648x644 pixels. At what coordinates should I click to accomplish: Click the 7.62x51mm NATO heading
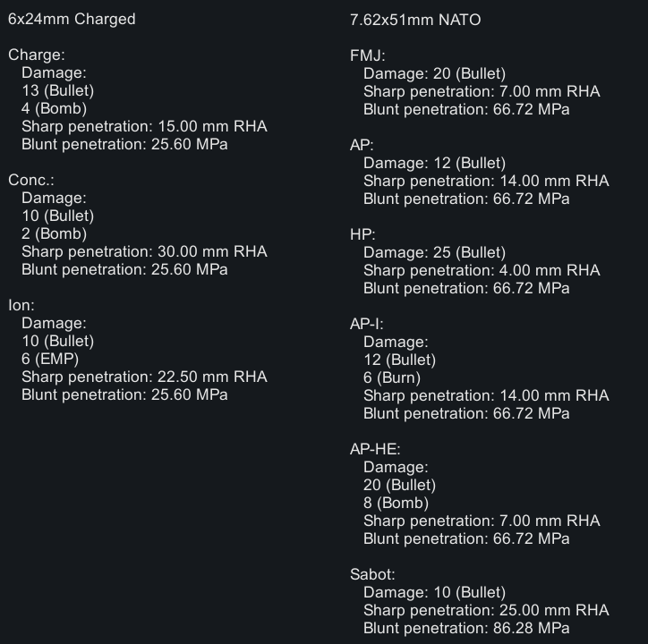(x=415, y=20)
